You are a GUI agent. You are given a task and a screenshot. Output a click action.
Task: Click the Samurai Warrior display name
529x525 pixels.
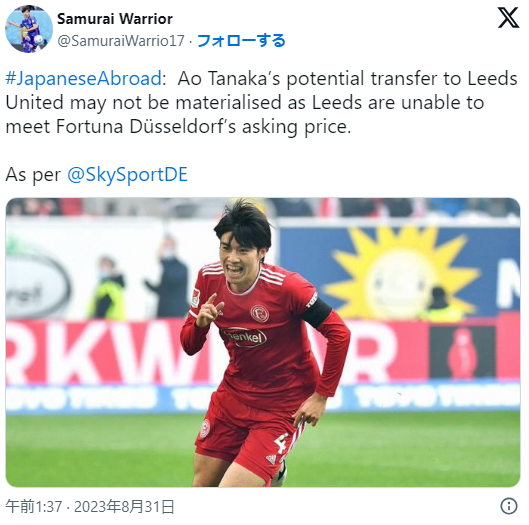[x=115, y=19]
